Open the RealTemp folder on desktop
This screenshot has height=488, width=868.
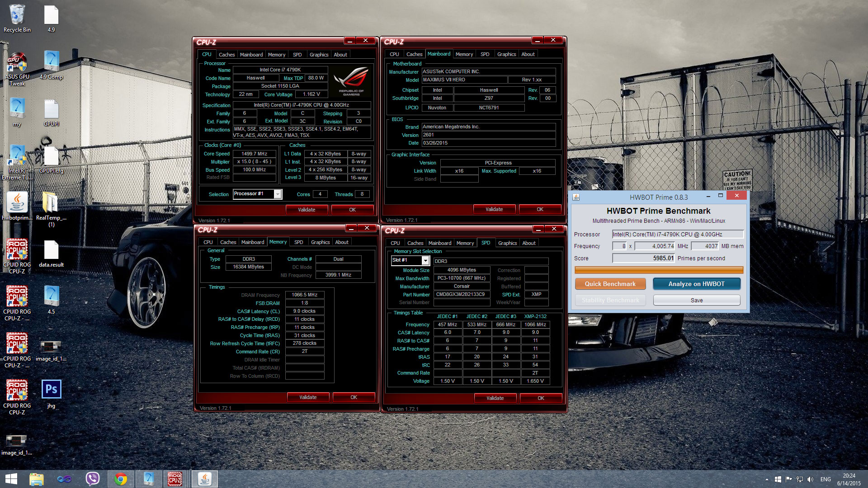51,210
